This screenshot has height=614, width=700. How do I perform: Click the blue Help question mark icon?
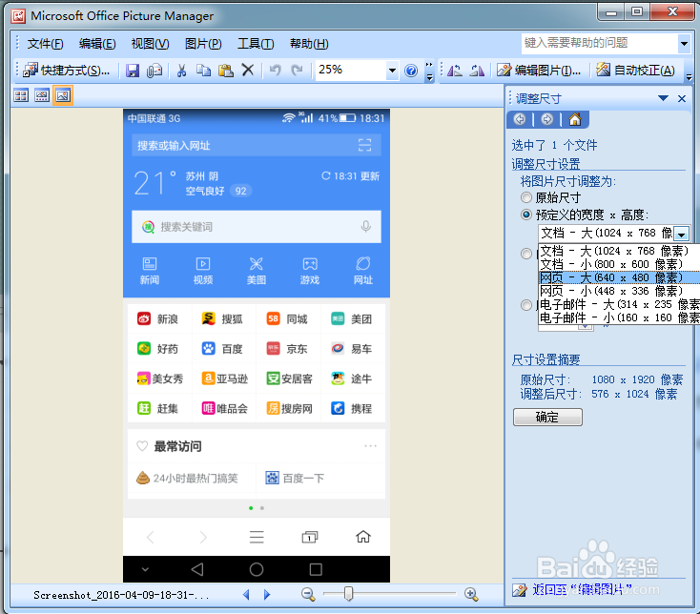pos(411,71)
